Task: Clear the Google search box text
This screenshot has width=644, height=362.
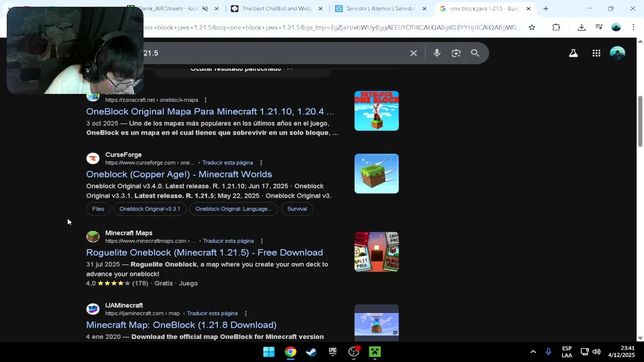Action: [x=414, y=53]
